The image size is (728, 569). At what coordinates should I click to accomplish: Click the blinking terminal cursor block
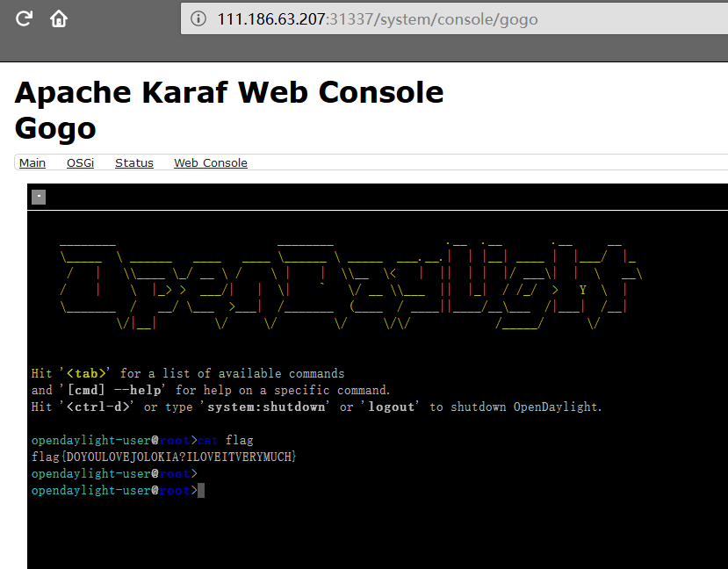[x=201, y=490]
